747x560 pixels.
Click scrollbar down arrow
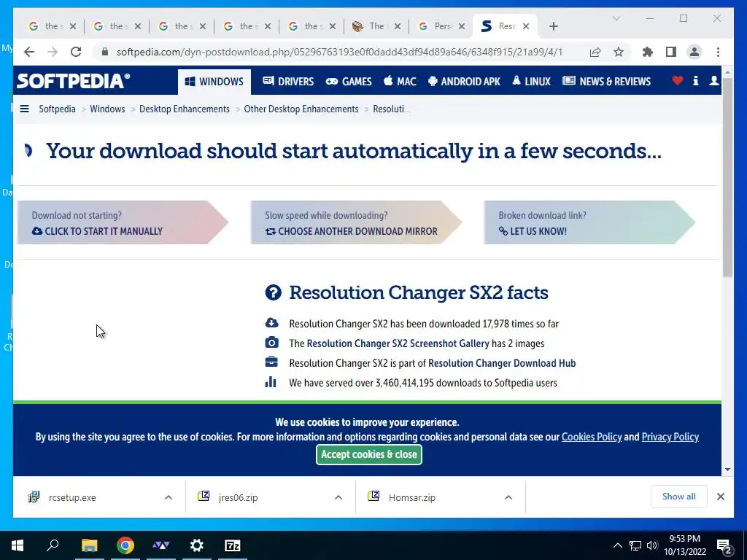coord(727,470)
